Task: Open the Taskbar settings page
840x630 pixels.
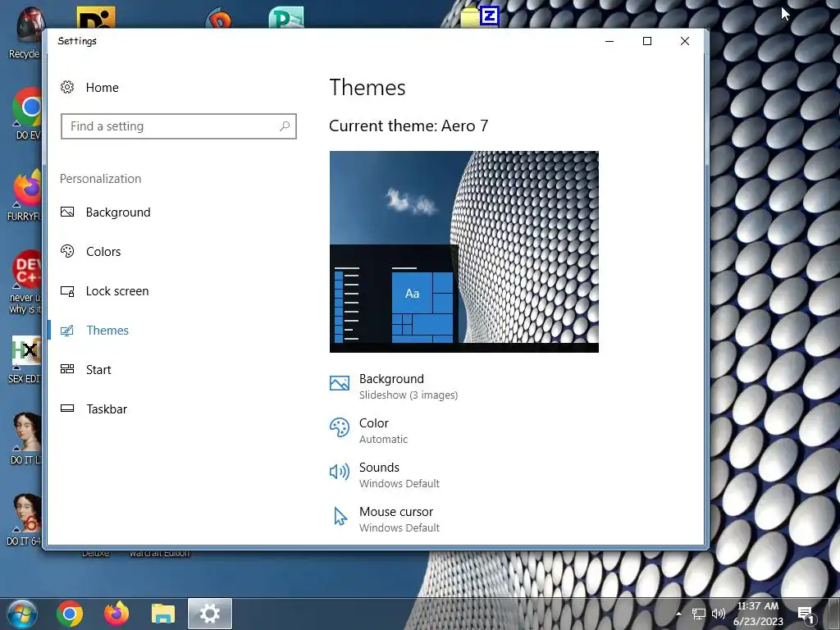Action: click(107, 409)
